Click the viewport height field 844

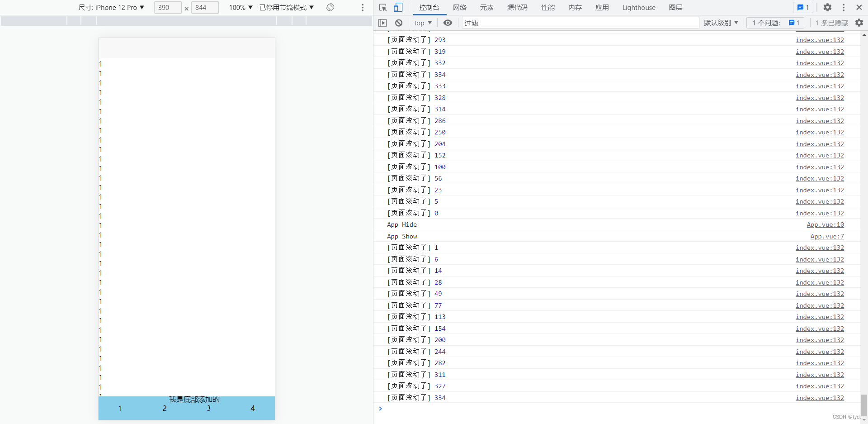click(x=205, y=8)
